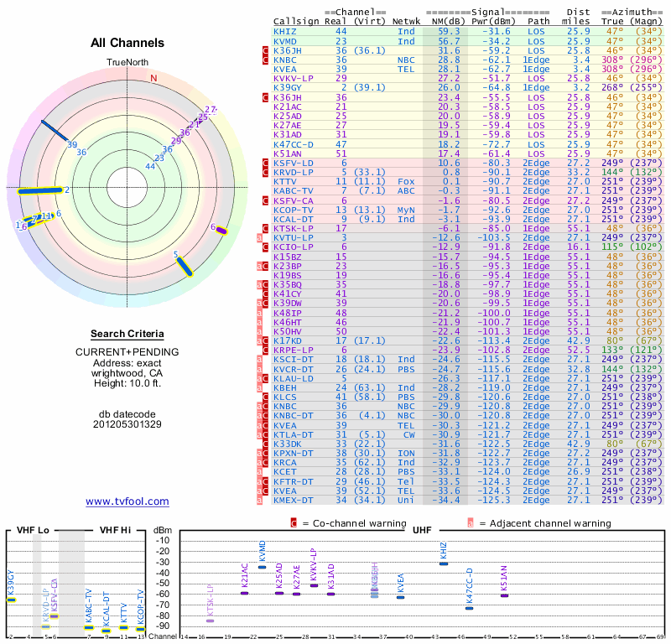Select the warning icon beside KABC-TV
The width and height of the screenshot is (671, 644).
click(266, 190)
